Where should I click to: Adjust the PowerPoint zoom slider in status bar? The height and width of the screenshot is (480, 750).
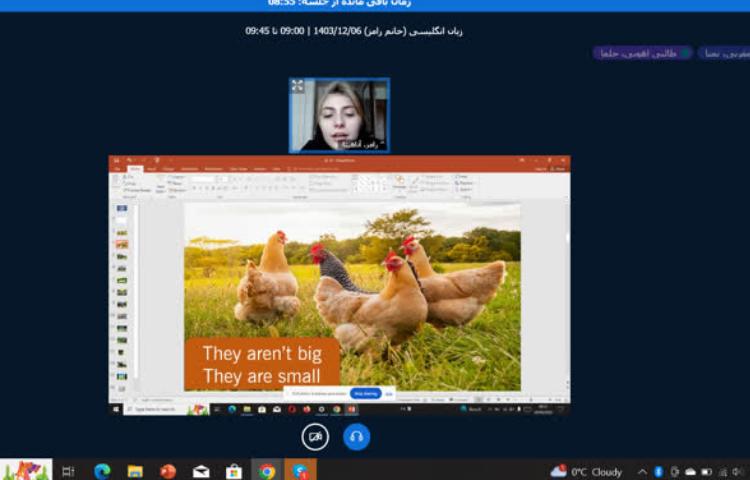coord(531,400)
